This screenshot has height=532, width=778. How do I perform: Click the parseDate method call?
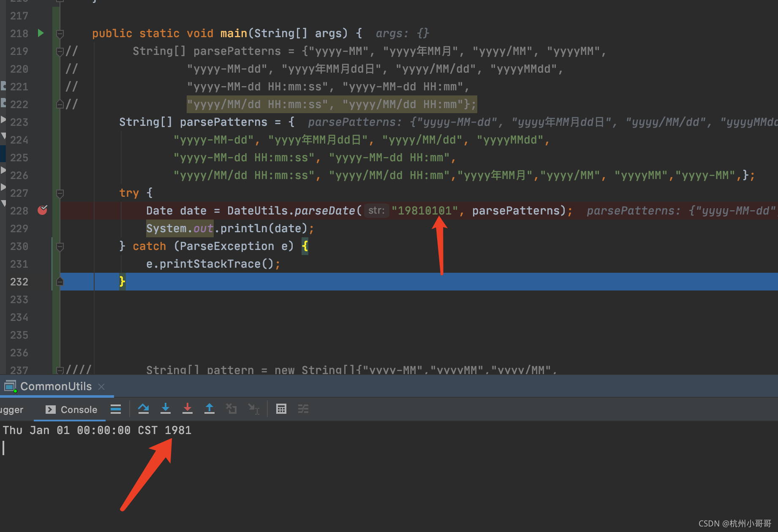click(x=324, y=211)
